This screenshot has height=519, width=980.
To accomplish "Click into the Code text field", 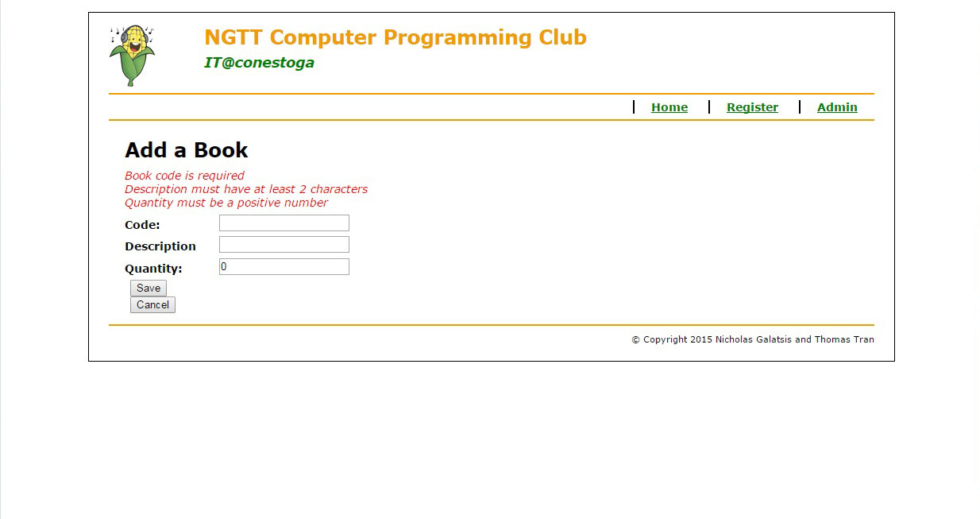I will coord(284,223).
